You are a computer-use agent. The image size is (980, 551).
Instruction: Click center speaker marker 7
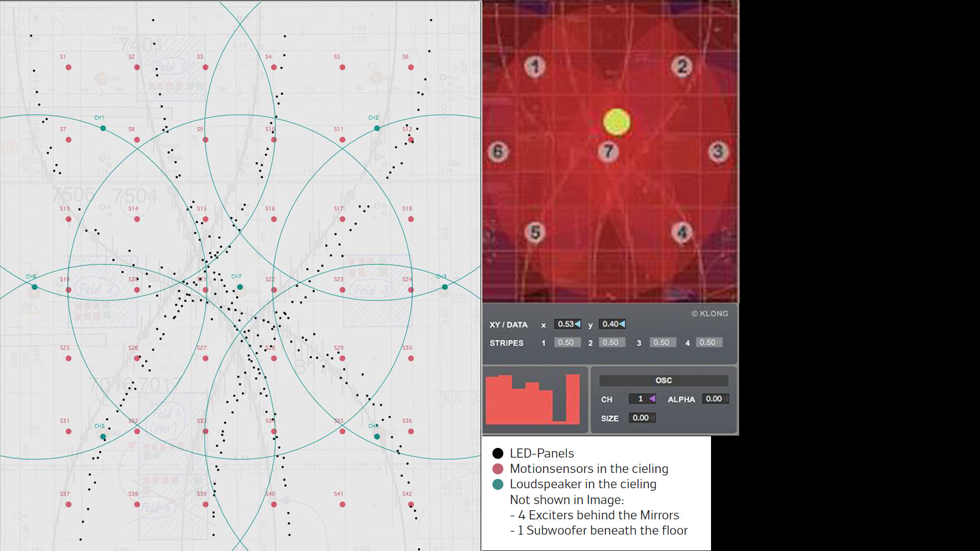[608, 152]
